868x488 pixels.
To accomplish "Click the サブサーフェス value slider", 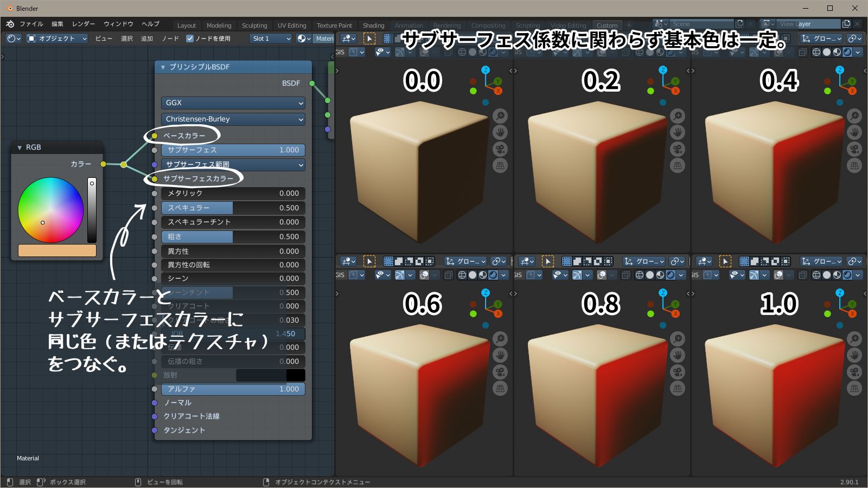I will 233,150.
